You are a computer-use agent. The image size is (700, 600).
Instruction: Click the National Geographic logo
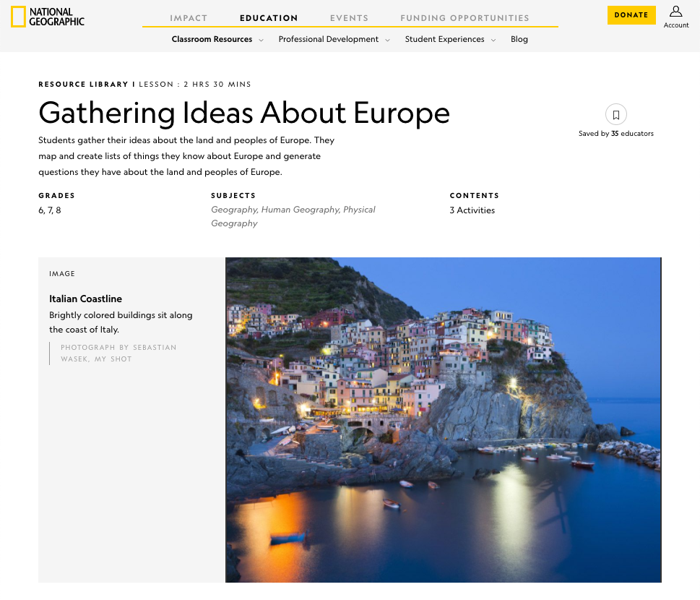tap(48, 17)
